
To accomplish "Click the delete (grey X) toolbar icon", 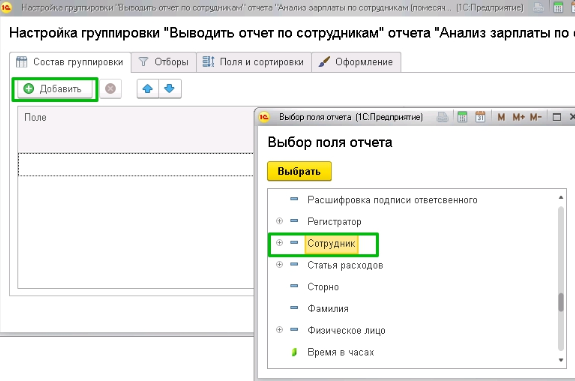I will pos(110,89).
